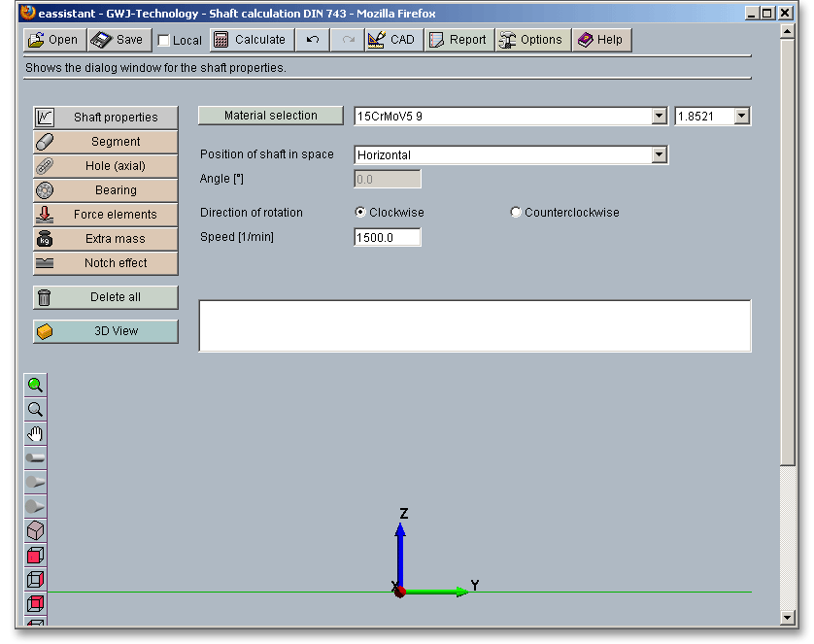Screen dimensions: 814x644
Task: Click the undo arrow icon
Action: tap(312, 40)
